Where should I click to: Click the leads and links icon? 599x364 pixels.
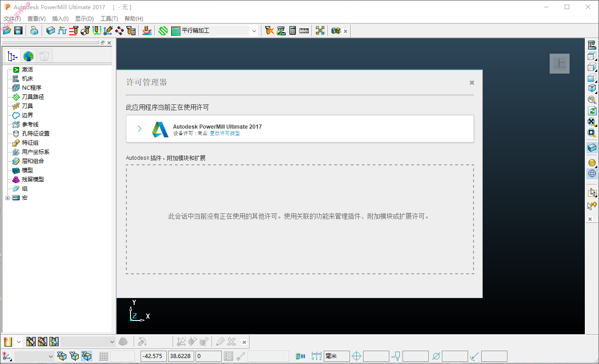click(97, 31)
